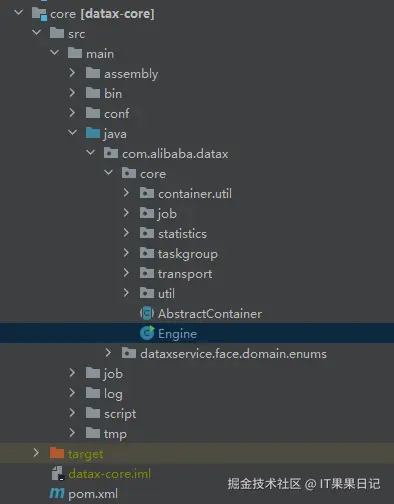Expand the util package chevron
The width and height of the screenshot is (394, 504).
tap(126, 293)
